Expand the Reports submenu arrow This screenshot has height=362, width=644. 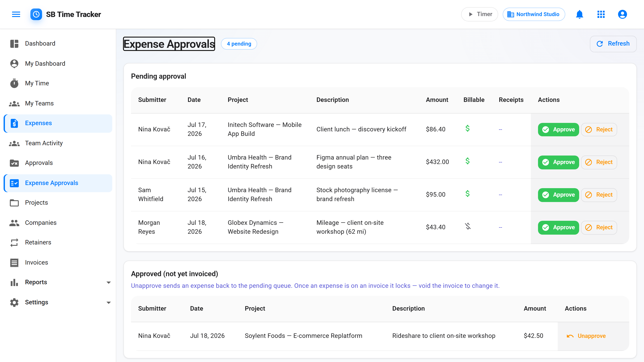click(108, 282)
